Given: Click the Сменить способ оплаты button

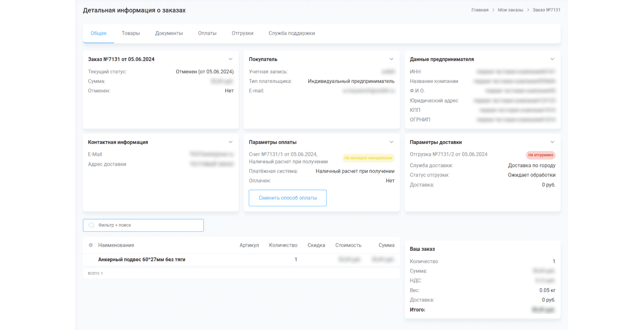Looking at the screenshot, I should pyautogui.click(x=288, y=198).
